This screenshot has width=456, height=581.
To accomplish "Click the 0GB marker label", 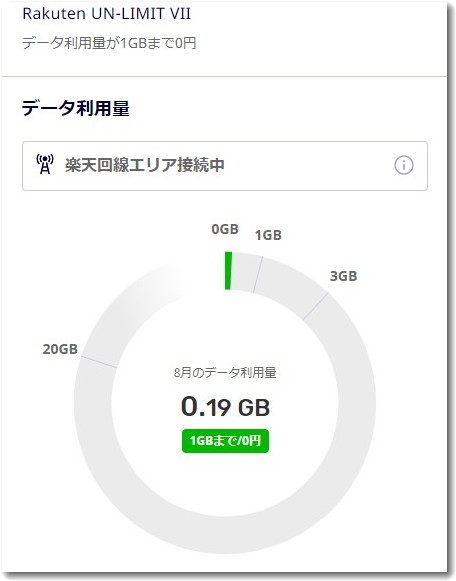I will (225, 229).
